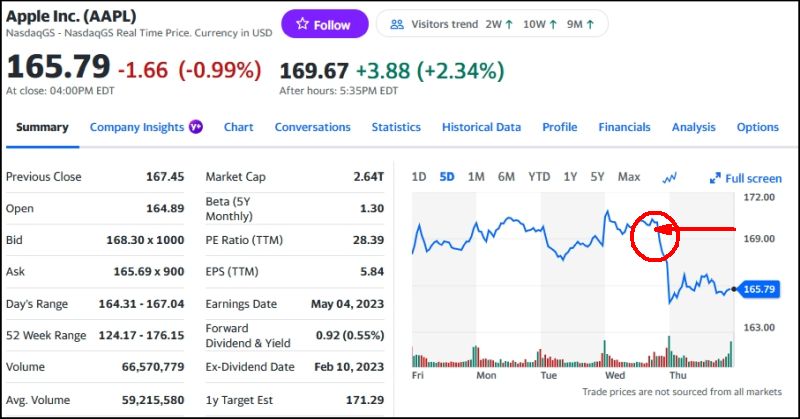Viewport: 800px width, 419px height.
Task: Click the purple Y+ premium badge
Action: pos(196,127)
